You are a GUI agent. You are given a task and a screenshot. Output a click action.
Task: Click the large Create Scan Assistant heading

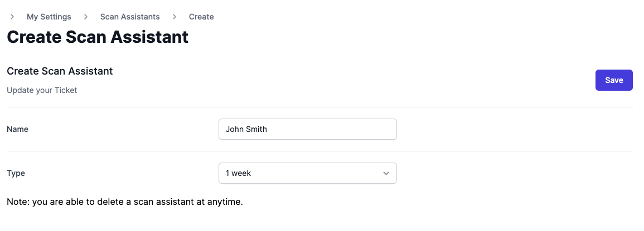tap(98, 37)
